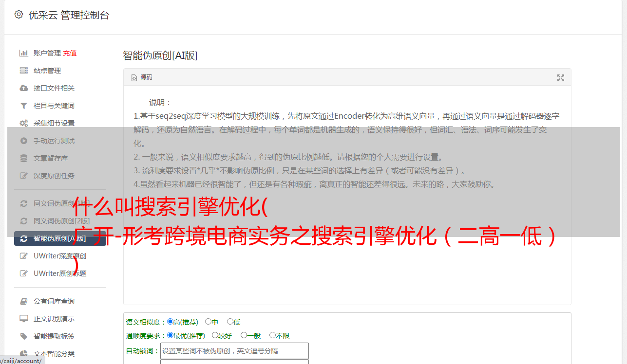Select 低 for 语义相似度
627x364 pixels.
pyautogui.click(x=230, y=322)
